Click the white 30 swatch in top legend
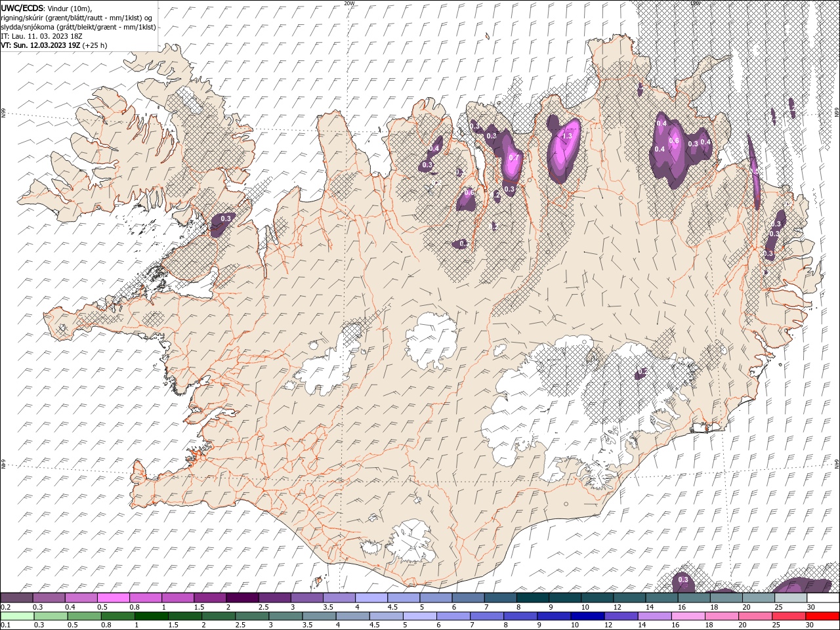The width and height of the screenshot is (840, 630). (823, 598)
